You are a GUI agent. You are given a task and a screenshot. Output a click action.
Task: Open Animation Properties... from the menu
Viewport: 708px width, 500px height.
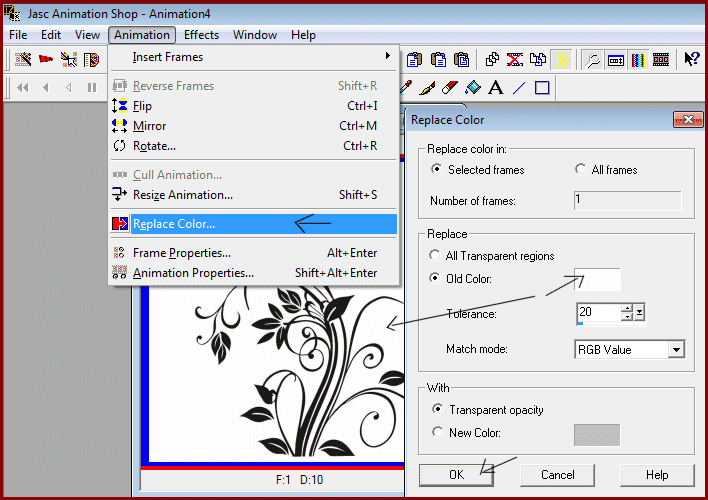(x=254, y=273)
